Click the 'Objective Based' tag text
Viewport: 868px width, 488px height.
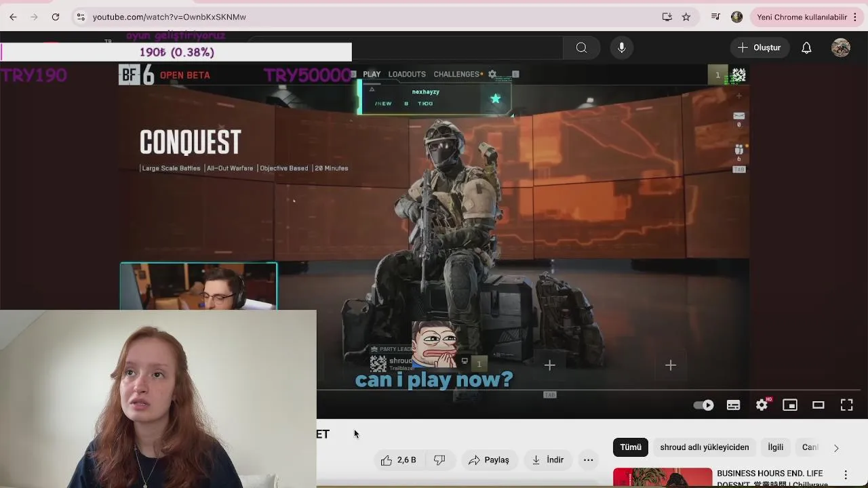[x=283, y=168]
